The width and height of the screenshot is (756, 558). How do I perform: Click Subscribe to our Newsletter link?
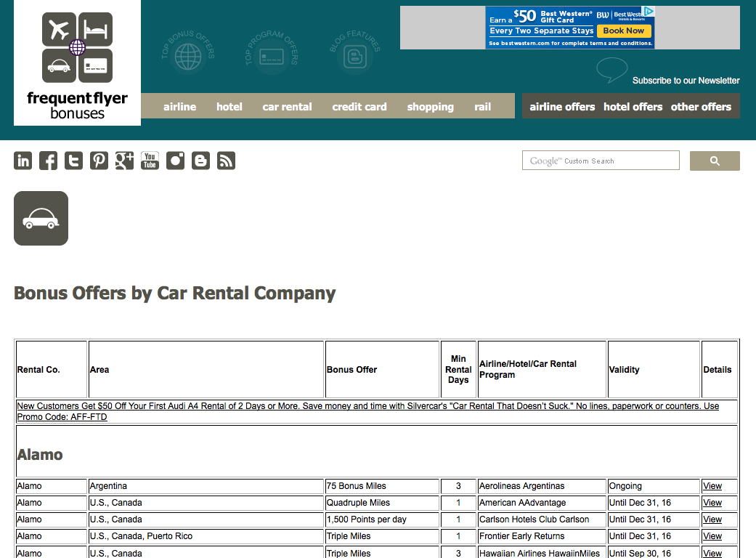[x=686, y=81]
